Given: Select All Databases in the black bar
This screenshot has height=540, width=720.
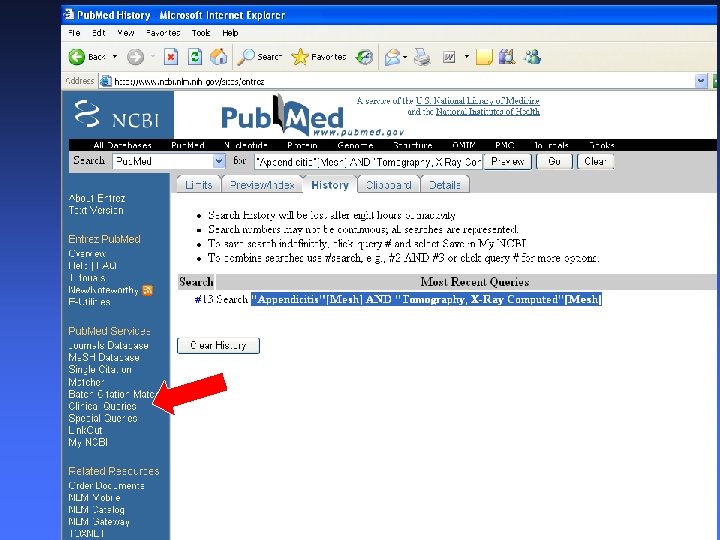Looking at the screenshot, I should click(122, 145).
